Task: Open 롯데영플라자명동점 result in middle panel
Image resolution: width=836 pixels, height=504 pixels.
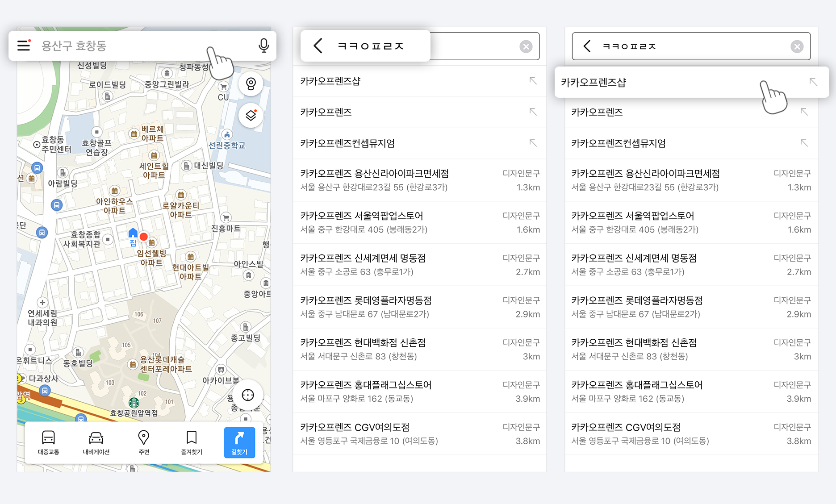Action: click(419, 307)
